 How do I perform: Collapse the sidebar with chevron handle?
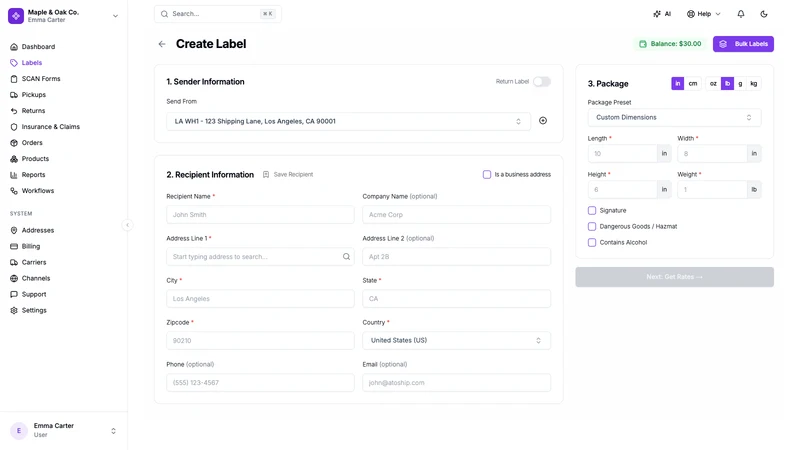128,225
